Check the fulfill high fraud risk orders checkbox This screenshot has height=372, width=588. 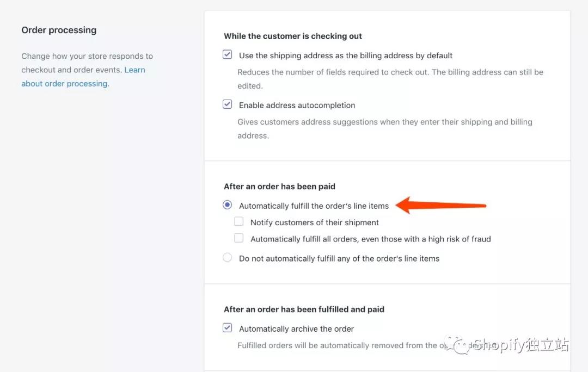coord(238,238)
